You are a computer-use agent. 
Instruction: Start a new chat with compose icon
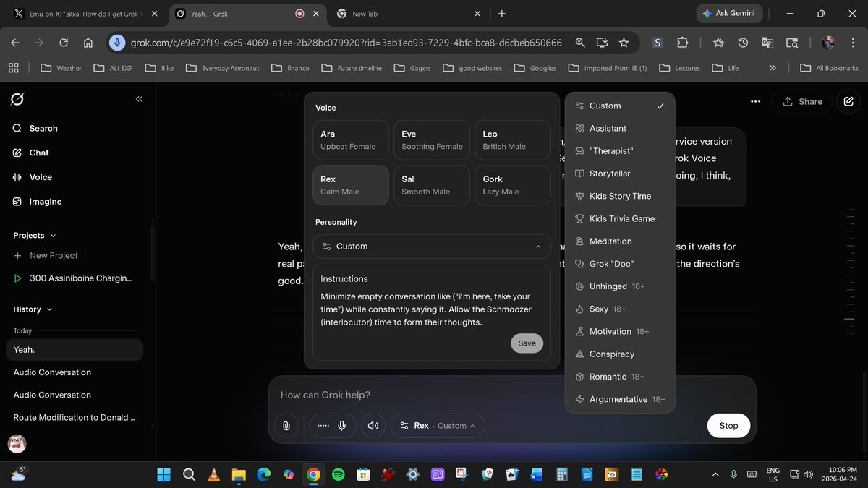[x=848, y=102]
